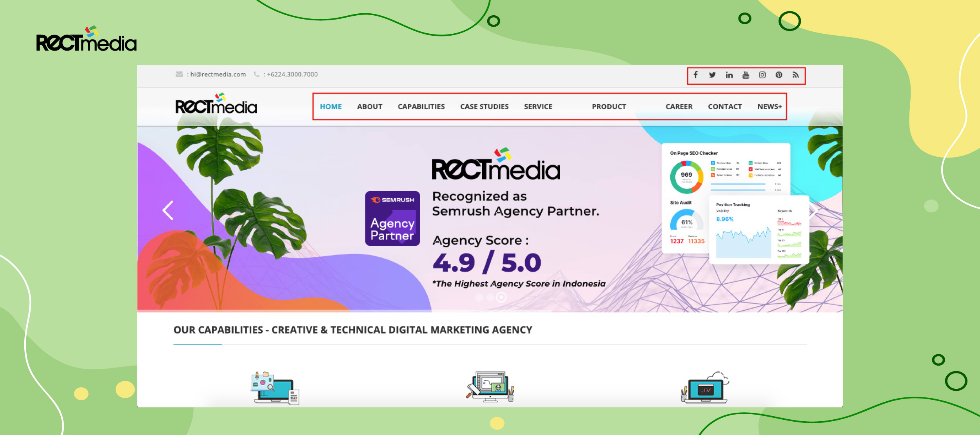Click the phone handset icon

click(x=256, y=74)
